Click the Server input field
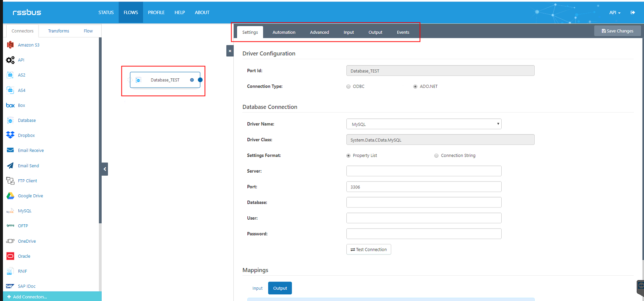Screen dimensions: 644x301 (424, 171)
